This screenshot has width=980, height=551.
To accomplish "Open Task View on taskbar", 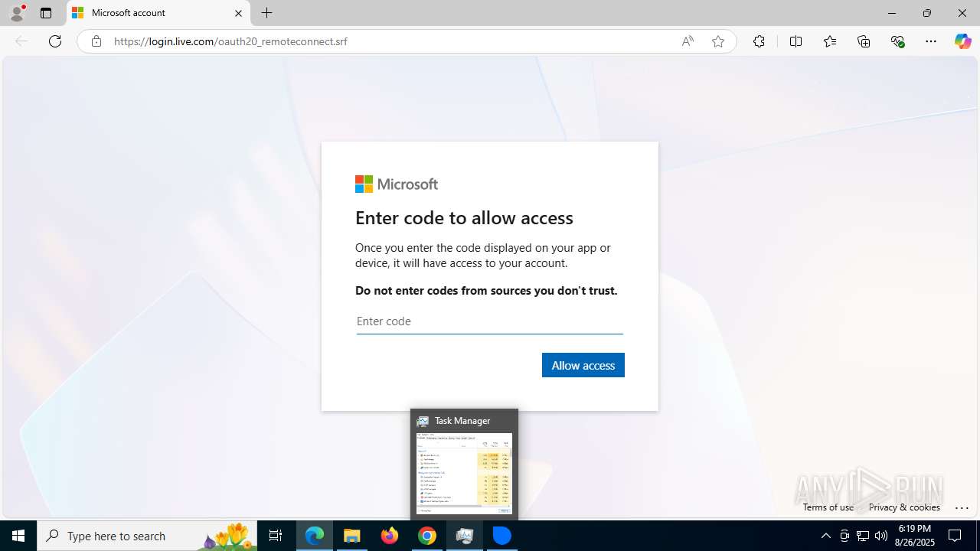I will pyautogui.click(x=276, y=536).
